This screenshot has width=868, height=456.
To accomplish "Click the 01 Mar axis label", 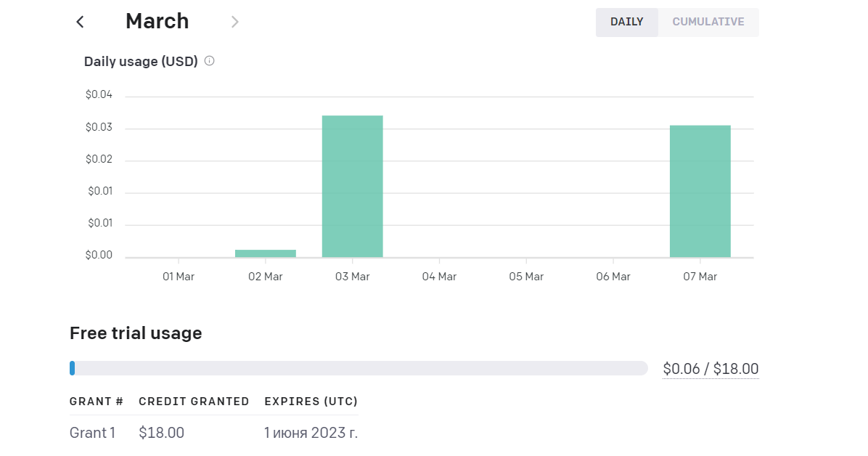I will 179,277.
